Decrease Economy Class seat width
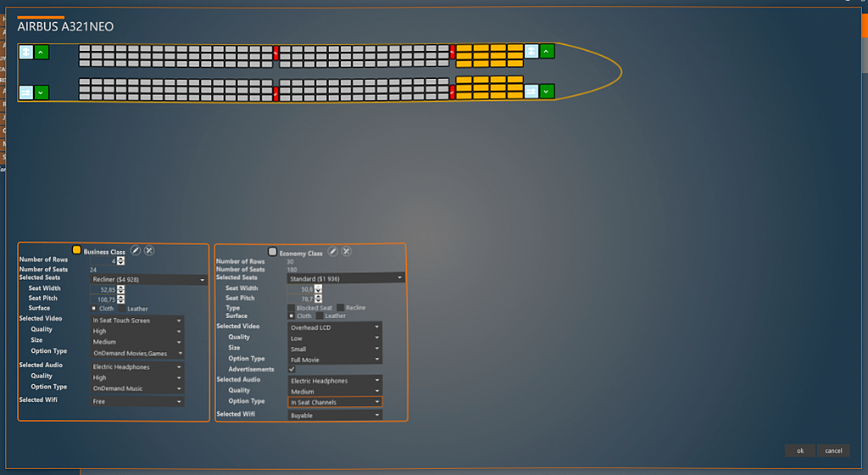 click(x=319, y=291)
